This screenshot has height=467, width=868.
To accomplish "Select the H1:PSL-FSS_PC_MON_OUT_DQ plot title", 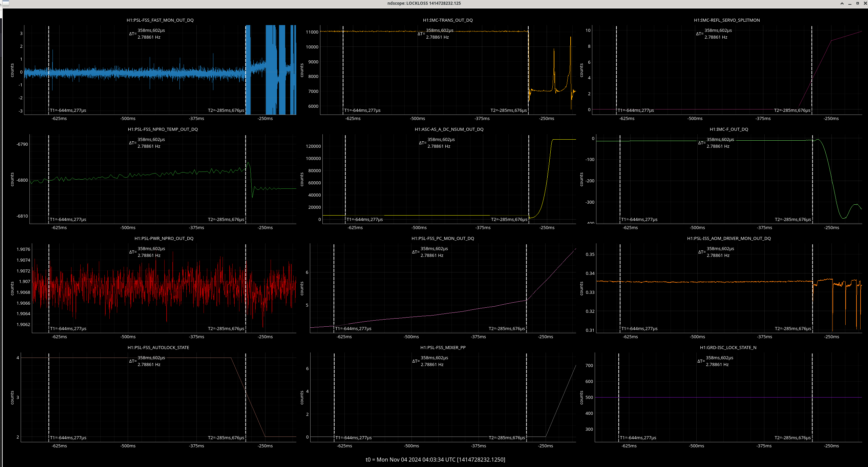I will coord(443,239).
